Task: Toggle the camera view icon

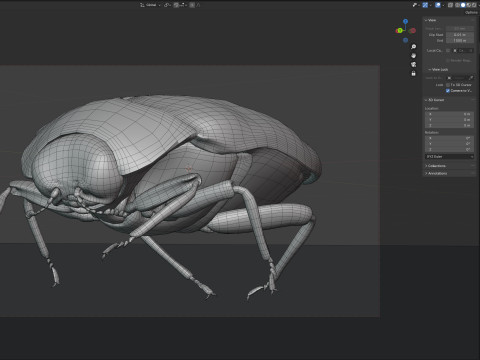Action: pos(413,65)
